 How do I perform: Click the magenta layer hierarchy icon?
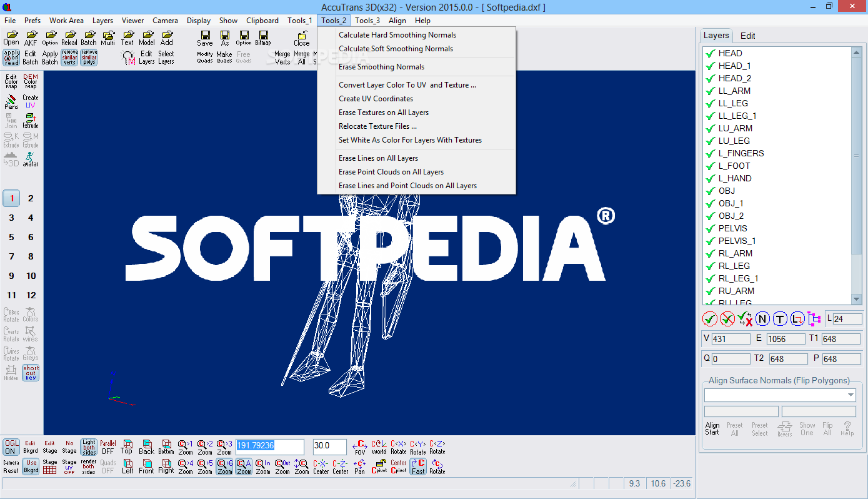pos(814,319)
